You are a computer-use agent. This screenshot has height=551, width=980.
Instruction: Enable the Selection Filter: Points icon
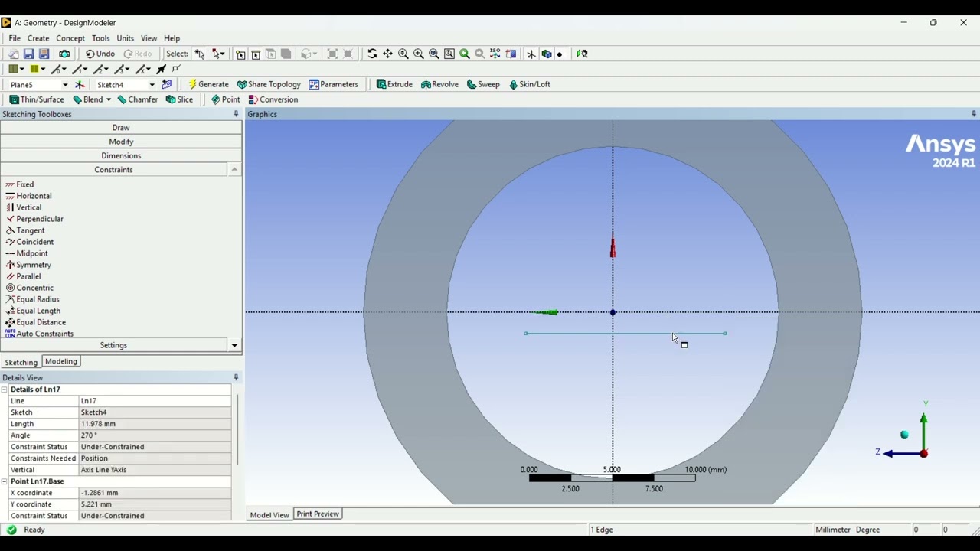coord(240,54)
